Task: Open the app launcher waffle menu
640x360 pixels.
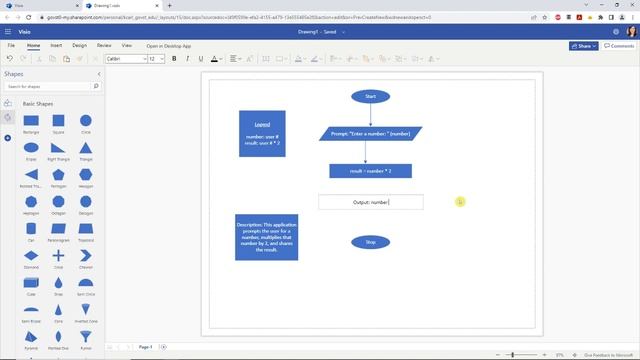Action: click(8, 31)
